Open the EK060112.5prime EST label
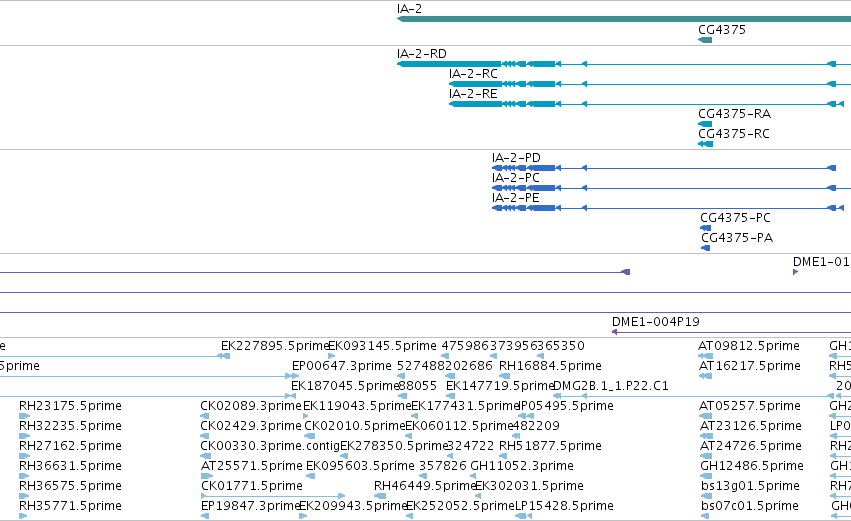Viewport: 851px width, 521px height. [459, 426]
